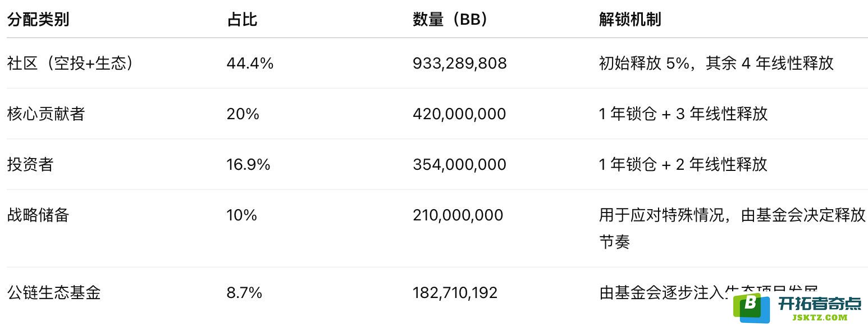Image resolution: width=868 pixels, height=325 pixels.
Task: Click the 933,289,808 quantity cell
Action: pos(460,64)
